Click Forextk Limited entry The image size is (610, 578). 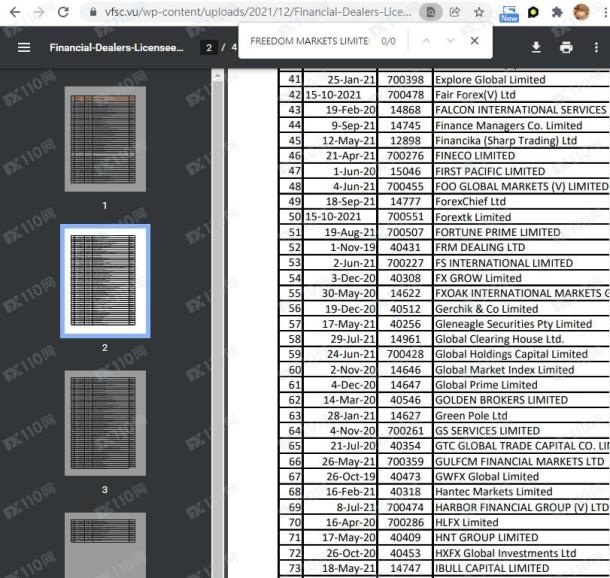[473, 217]
